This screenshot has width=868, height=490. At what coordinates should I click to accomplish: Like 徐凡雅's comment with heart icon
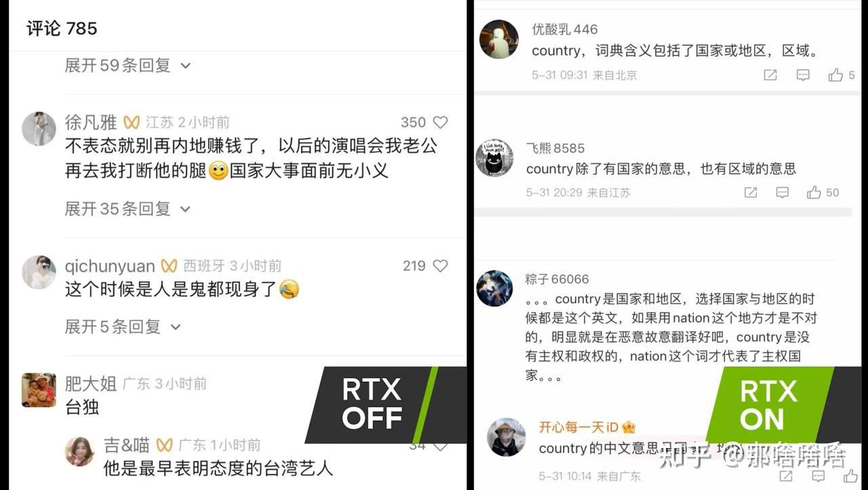pyautogui.click(x=440, y=123)
